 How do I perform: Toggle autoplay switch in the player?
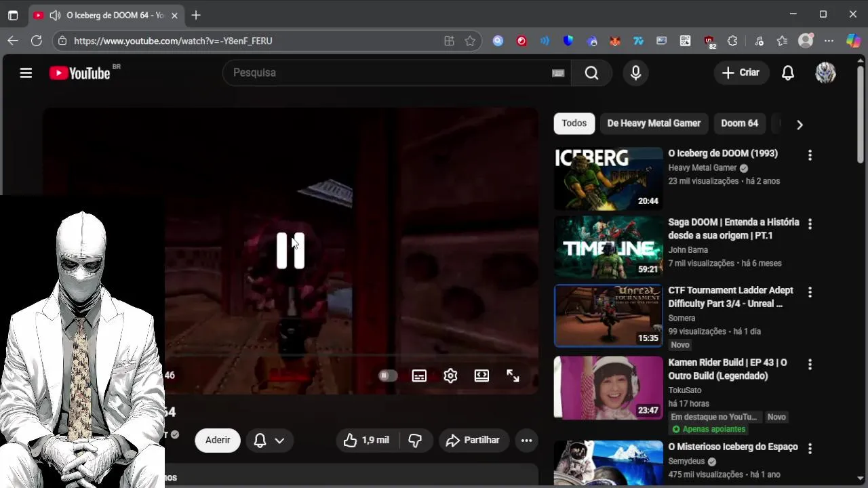(x=388, y=375)
